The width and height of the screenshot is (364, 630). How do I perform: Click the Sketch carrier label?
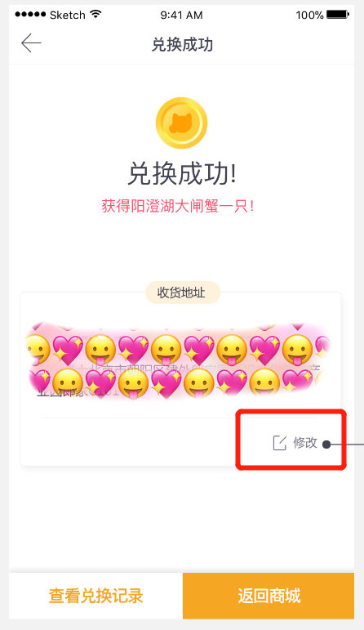(68, 16)
